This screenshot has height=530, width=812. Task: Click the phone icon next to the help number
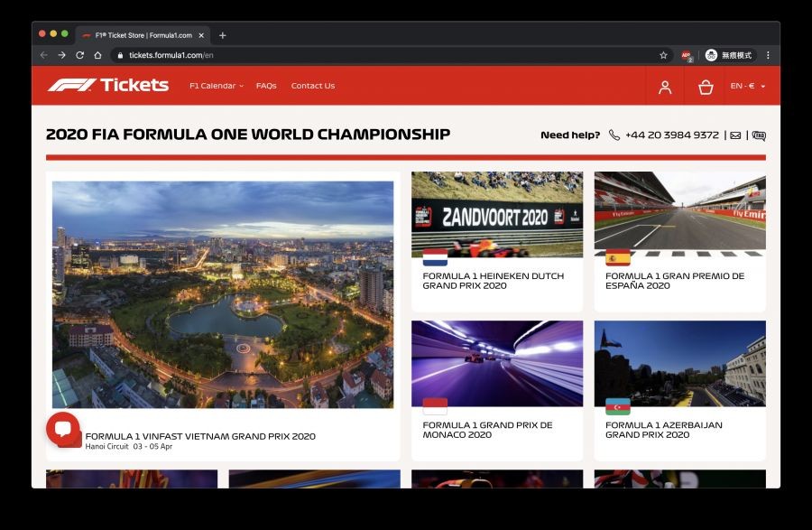pyautogui.click(x=614, y=135)
